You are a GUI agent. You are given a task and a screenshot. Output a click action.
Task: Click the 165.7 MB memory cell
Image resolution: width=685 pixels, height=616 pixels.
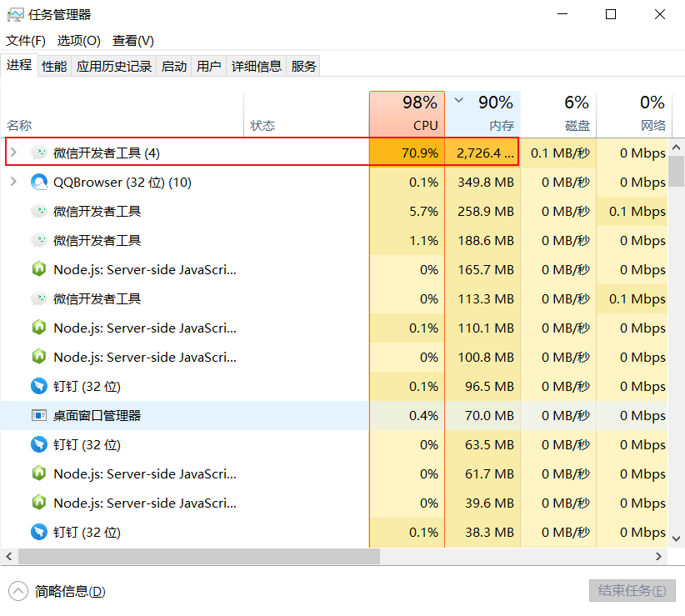(x=482, y=269)
